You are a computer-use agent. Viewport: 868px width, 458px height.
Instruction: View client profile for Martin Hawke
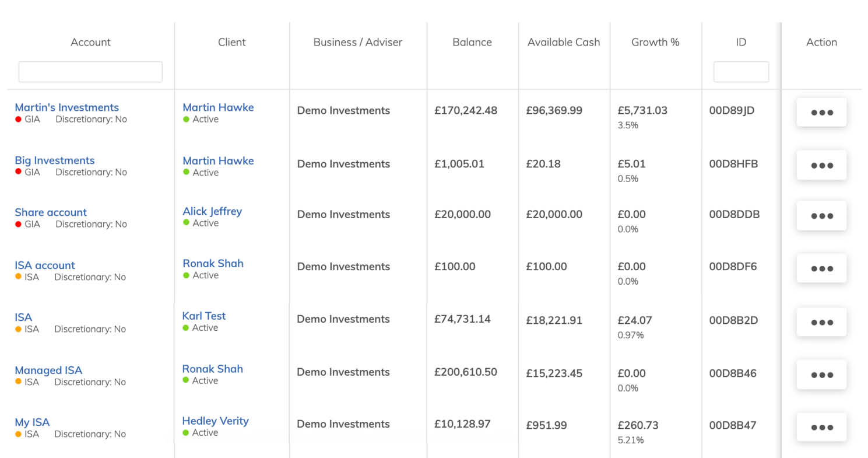[x=218, y=107]
